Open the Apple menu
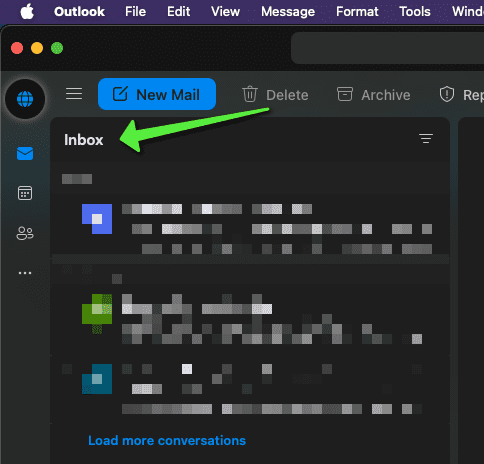484x464 pixels. 27,12
